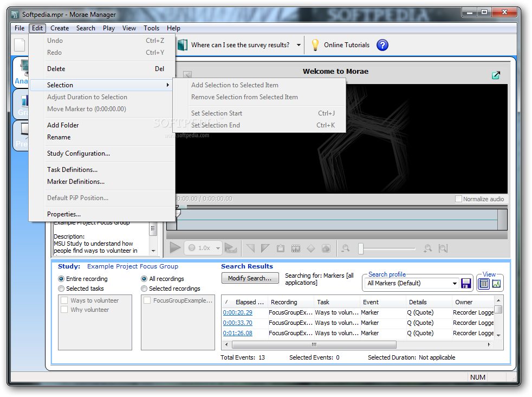
Task: Sort results by Task column header
Action: click(337, 302)
